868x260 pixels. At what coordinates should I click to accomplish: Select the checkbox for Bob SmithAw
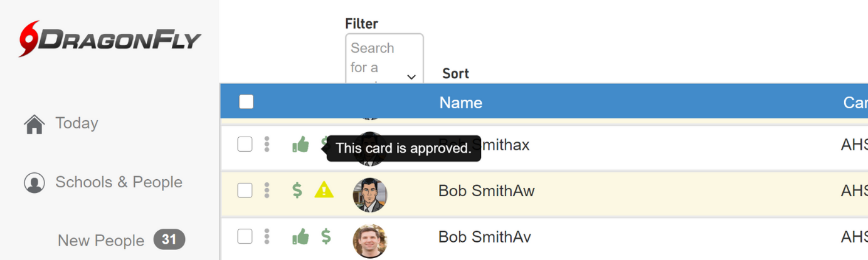pyautogui.click(x=245, y=190)
